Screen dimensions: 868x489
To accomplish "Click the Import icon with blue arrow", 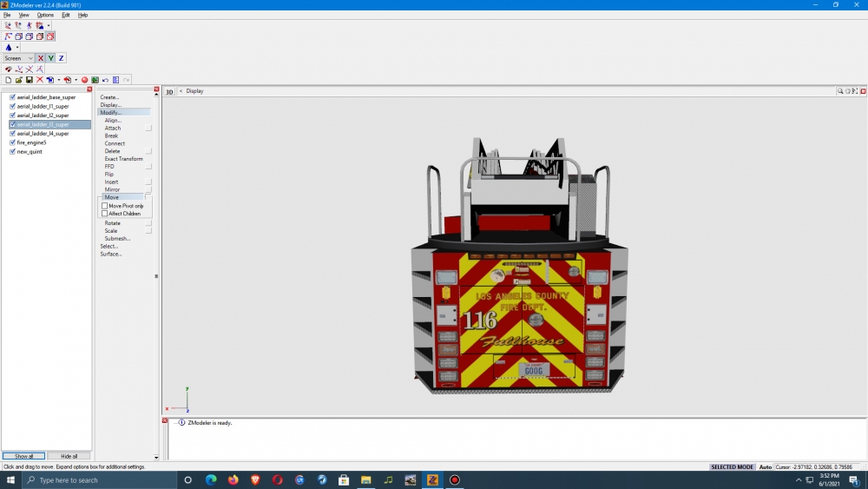I will 50,80.
